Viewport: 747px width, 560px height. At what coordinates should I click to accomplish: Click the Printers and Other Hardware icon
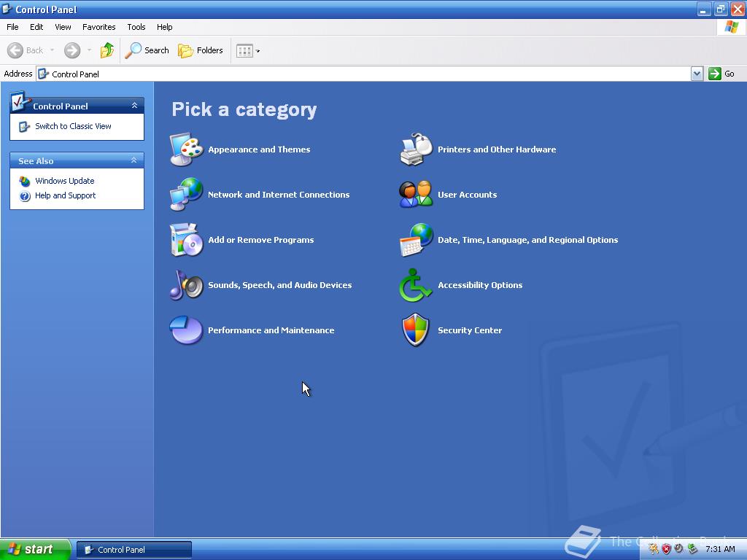coord(417,149)
